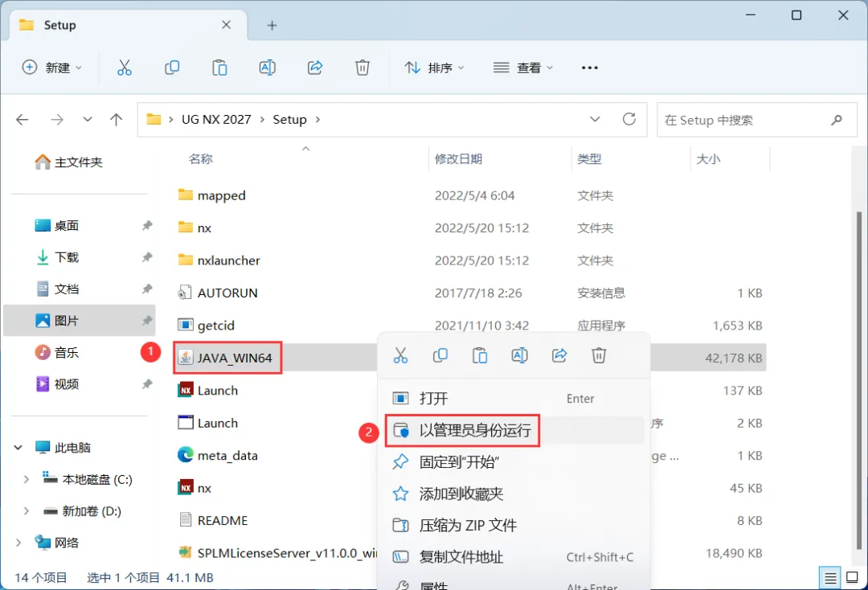Click Delete icon in the context menu
This screenshot has height=590, width=868.
click(x=599, y=355)
